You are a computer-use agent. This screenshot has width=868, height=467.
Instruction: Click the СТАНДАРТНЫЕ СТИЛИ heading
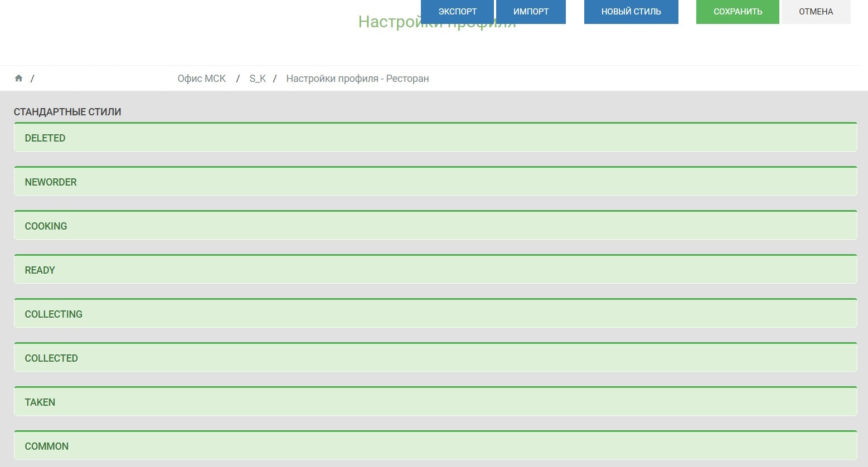coord(67,112)
